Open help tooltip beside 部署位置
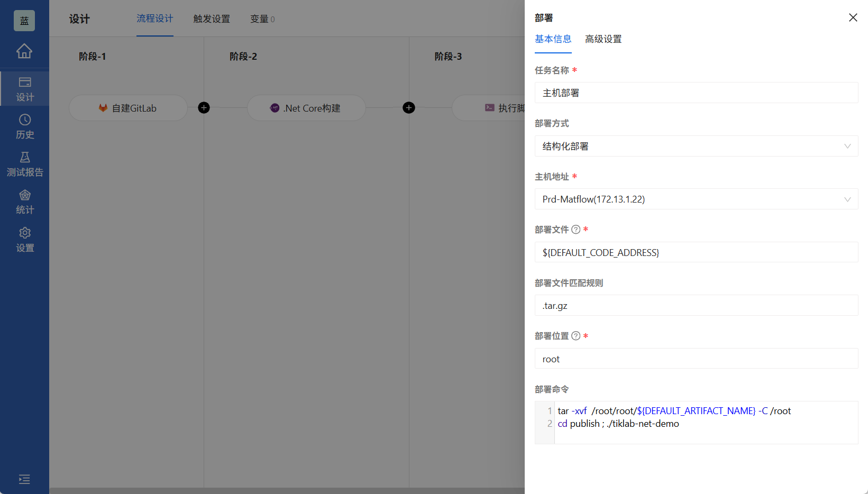The width and height of the screenshot is (868, 494). 575,335
